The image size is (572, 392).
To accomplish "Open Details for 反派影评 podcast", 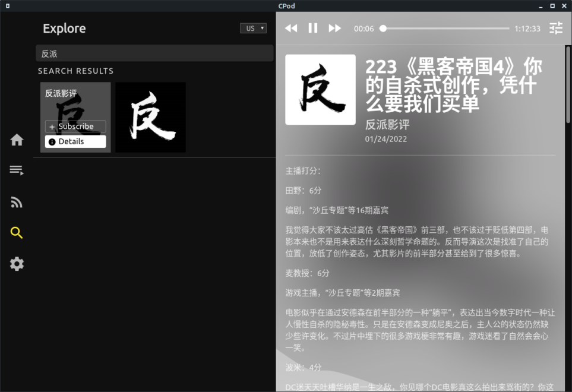I will [75, 141].
